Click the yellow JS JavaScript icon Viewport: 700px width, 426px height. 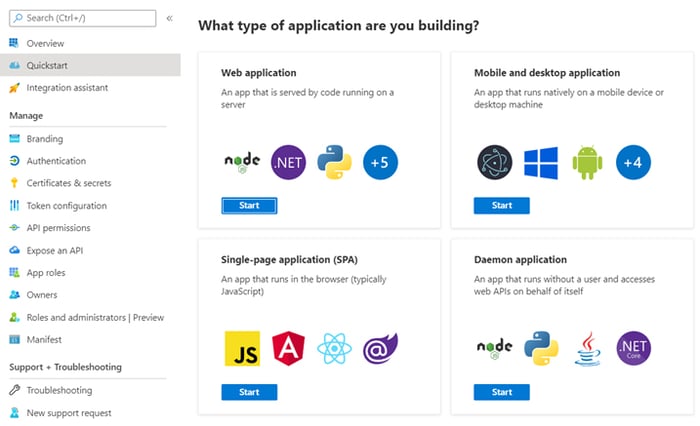tap(242, 349)
